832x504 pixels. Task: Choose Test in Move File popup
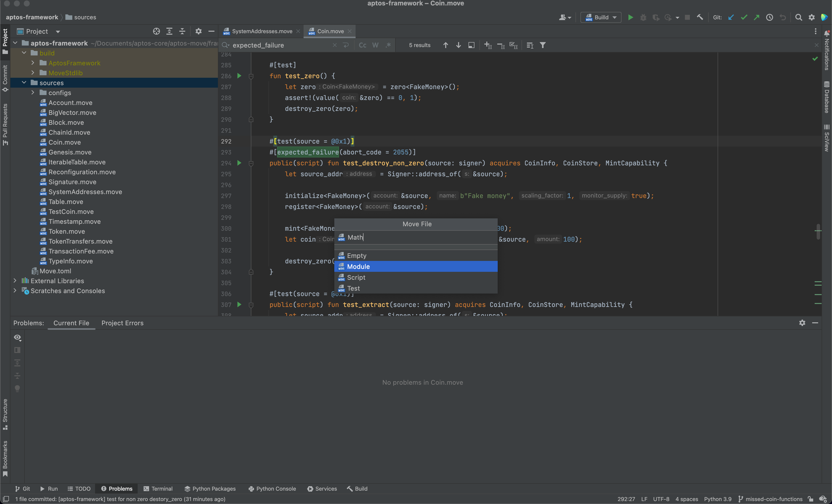pyautogui.click(x=416, y=288)
